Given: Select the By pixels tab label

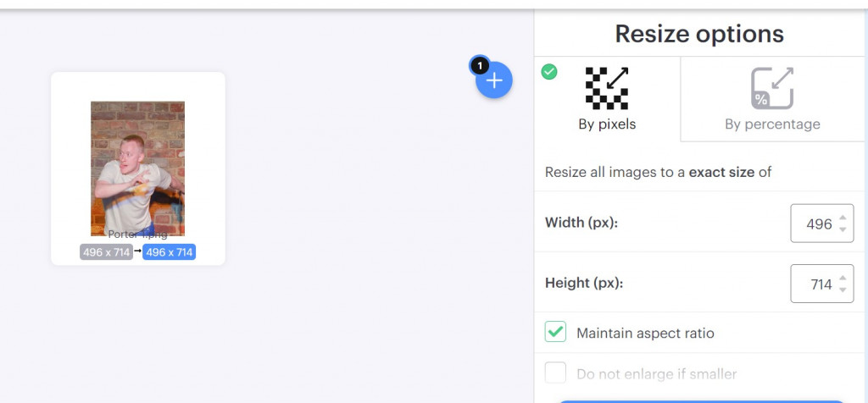Looking at the screenshot, I should tap(607, 124).
